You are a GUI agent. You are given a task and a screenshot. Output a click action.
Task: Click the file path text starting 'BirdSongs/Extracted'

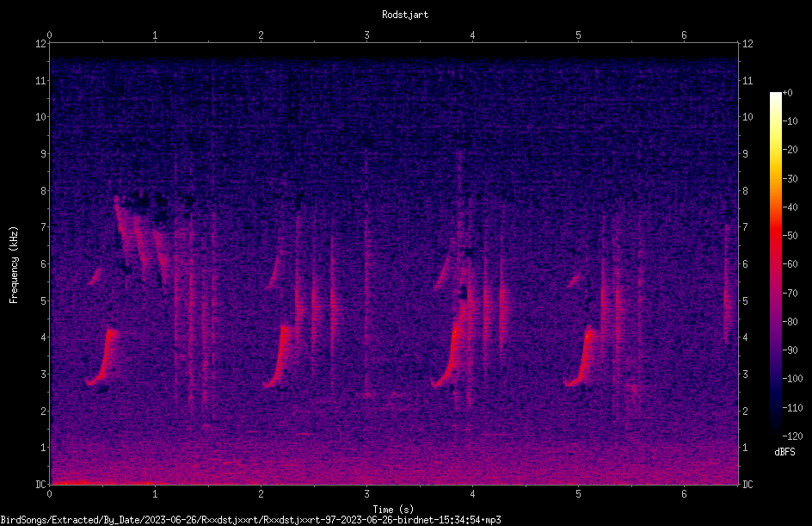pos(250,520)
